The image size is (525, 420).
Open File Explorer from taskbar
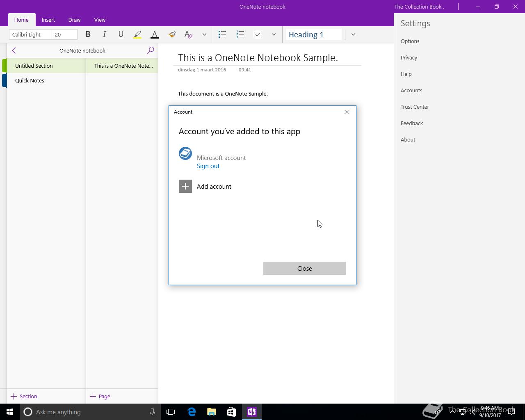click(212, 412)
